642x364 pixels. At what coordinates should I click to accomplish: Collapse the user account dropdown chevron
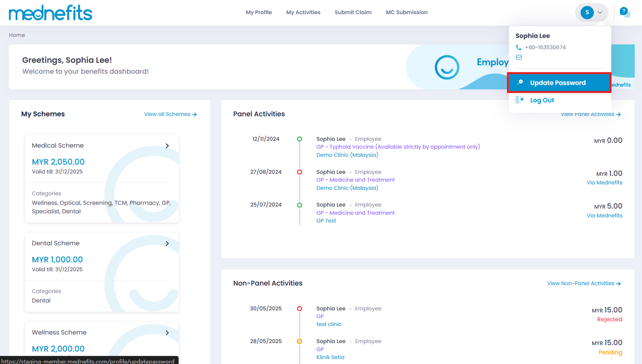(x=600, y=12)
